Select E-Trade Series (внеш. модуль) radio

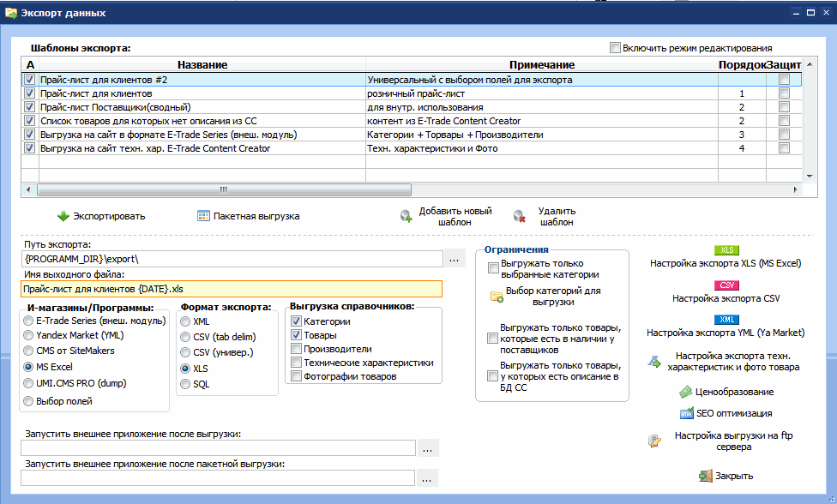[28, 321]
